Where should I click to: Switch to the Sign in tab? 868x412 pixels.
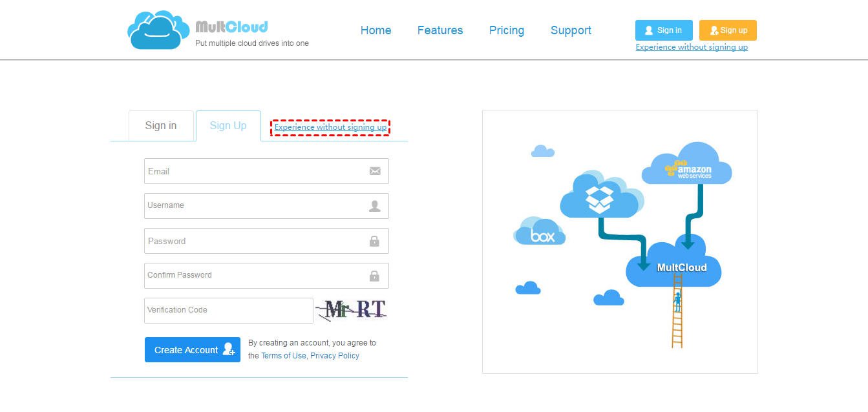click(161, 125)
